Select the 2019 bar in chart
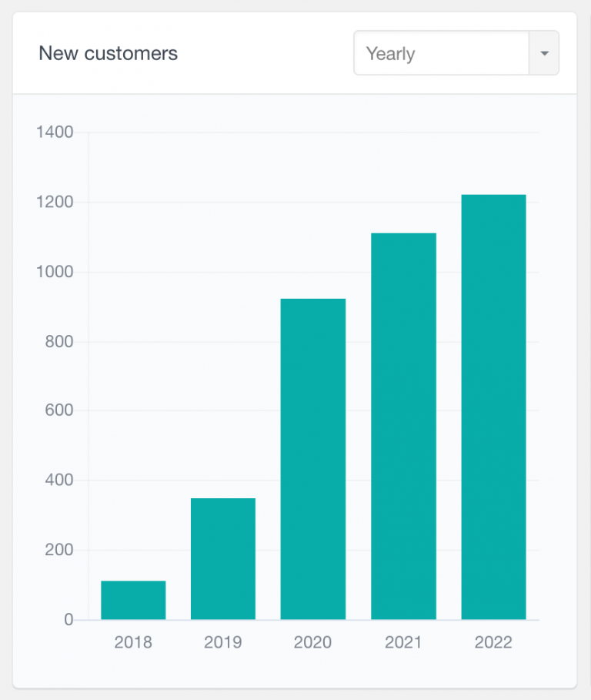The width and height of the screenshot is (591, 700). [223, 558]
